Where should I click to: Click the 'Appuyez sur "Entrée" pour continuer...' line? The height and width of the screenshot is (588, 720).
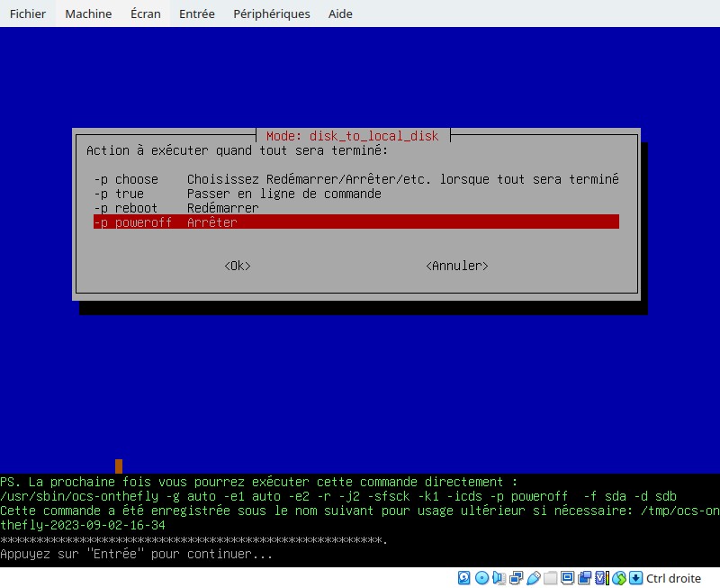click(137, 554)
